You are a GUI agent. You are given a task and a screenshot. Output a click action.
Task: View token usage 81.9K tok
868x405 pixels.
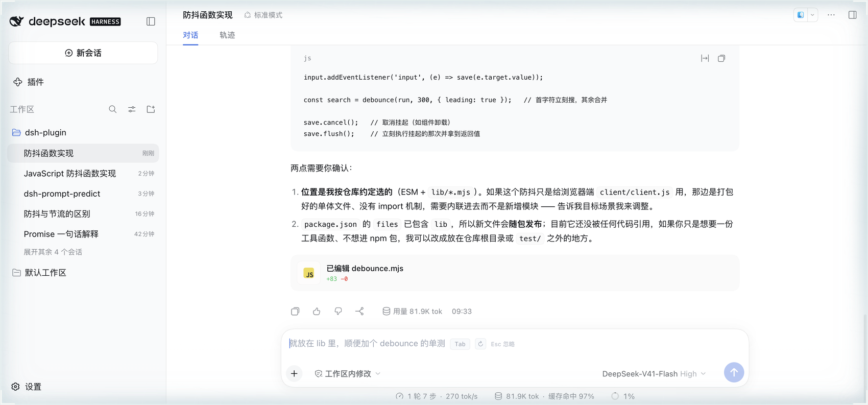[x=412, y=311]
